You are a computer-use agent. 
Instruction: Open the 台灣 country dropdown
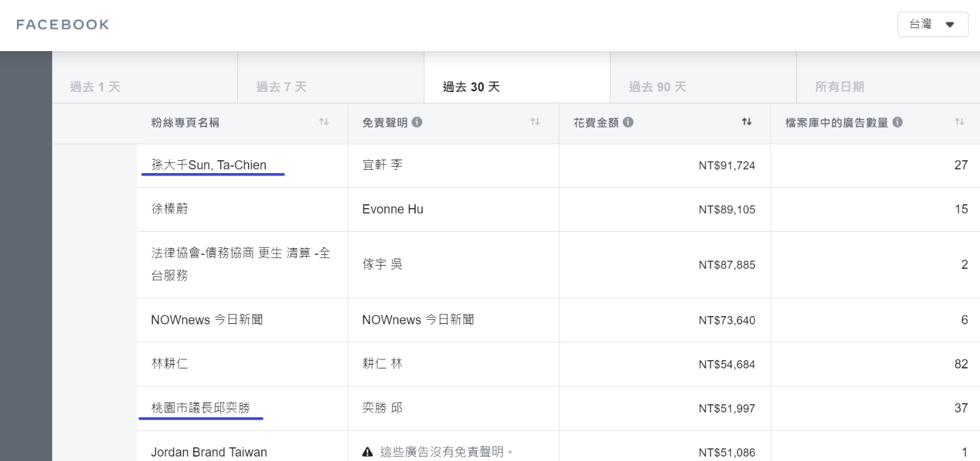click(x=932, y=25)
